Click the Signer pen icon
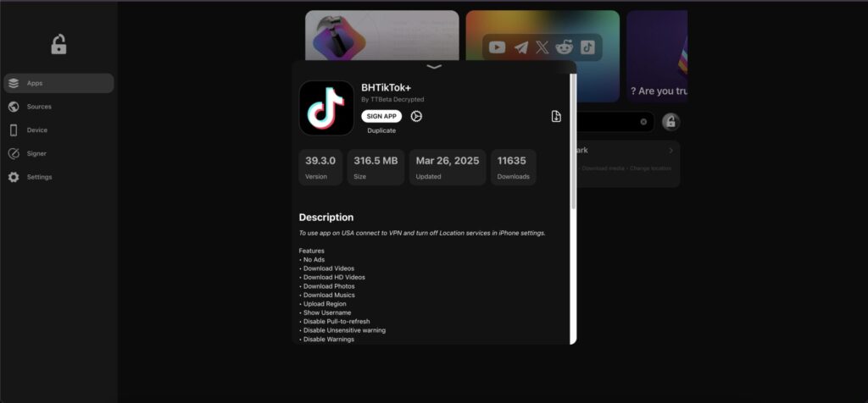The height and width of the screenshot is (403, 868). coord(14,154)
